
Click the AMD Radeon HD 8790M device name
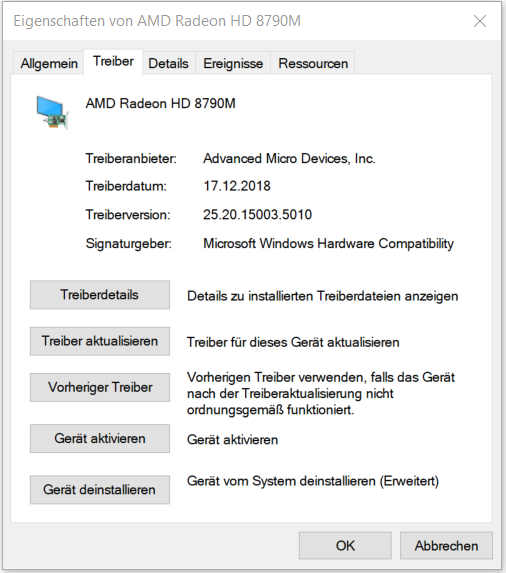click(160, 103)
